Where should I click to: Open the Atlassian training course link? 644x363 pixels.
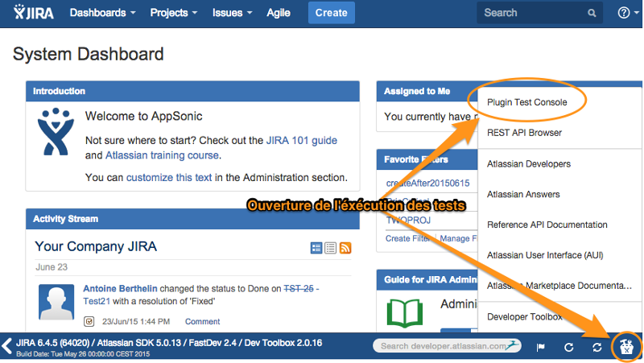point(162,155)
